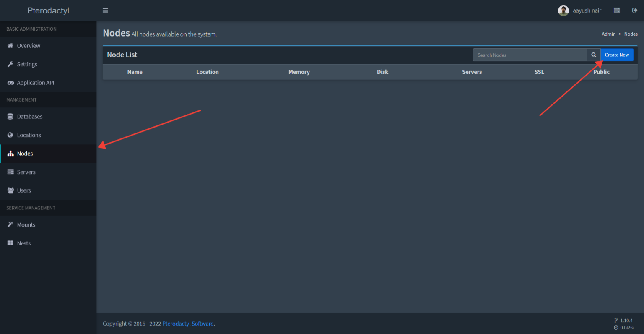Screen dimensions: 644x334
Task: Open Application API in sidebar
Action: pyautogui.click(x=36, y=83)
